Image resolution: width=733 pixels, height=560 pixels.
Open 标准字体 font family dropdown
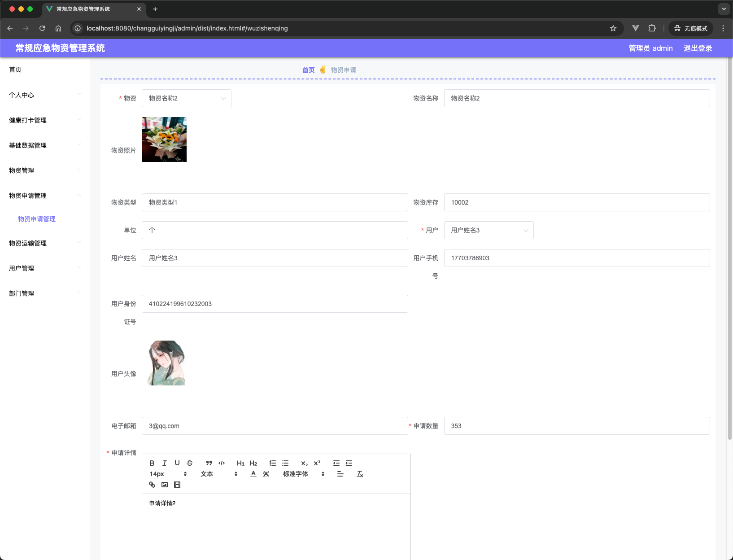[304, 474]
